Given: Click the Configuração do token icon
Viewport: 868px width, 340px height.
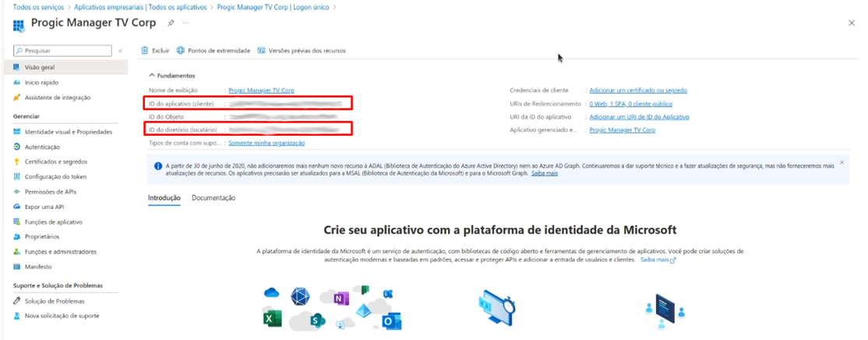Looking at the screenshot, I should [x=16, y=177].
